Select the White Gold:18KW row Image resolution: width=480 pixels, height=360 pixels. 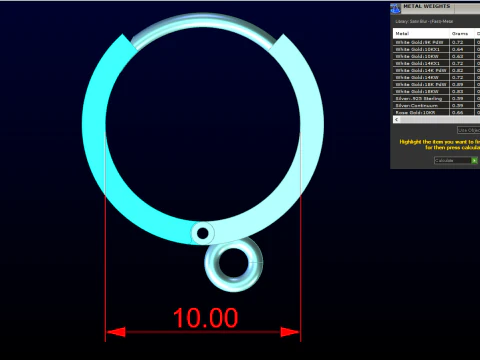click(x=436, y=91)
